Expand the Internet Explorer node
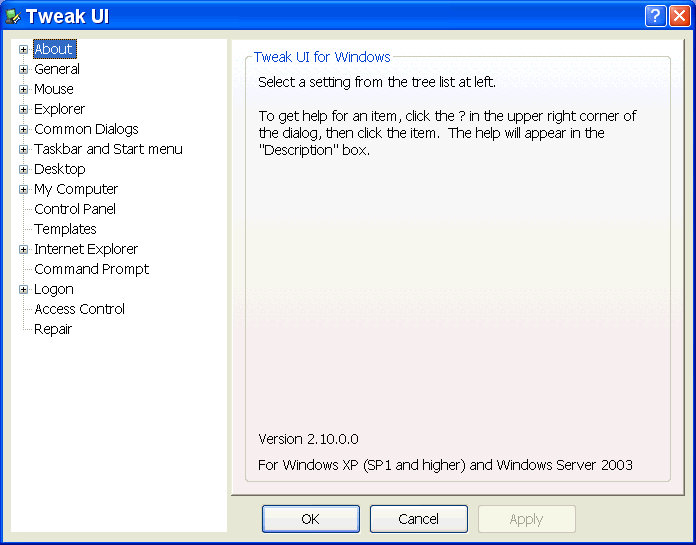 click(x=24, y=249)
